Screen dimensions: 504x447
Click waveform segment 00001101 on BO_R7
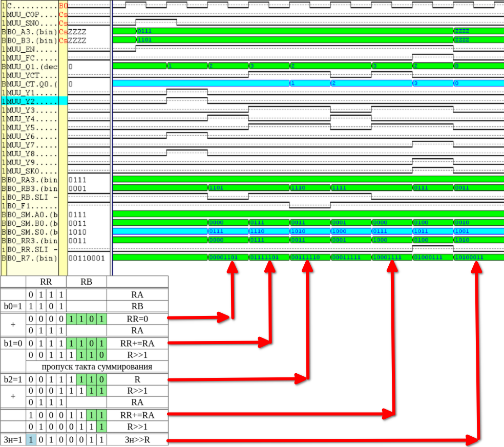(227, 257)
